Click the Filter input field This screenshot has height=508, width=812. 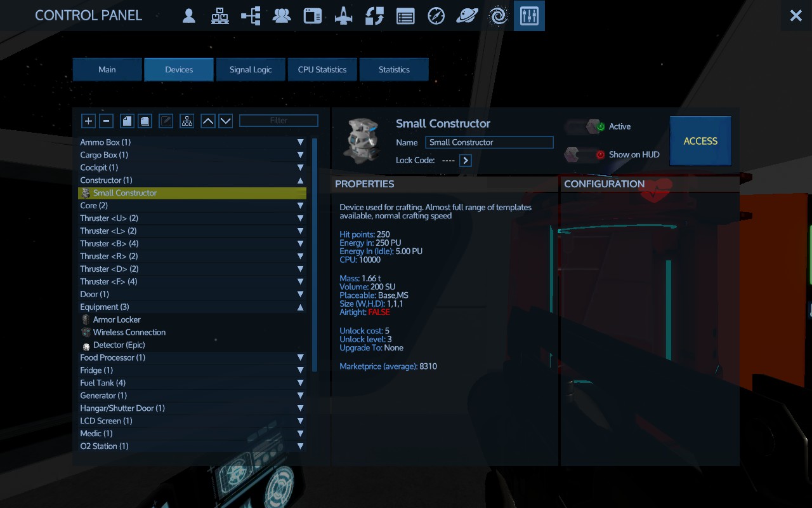278,121
